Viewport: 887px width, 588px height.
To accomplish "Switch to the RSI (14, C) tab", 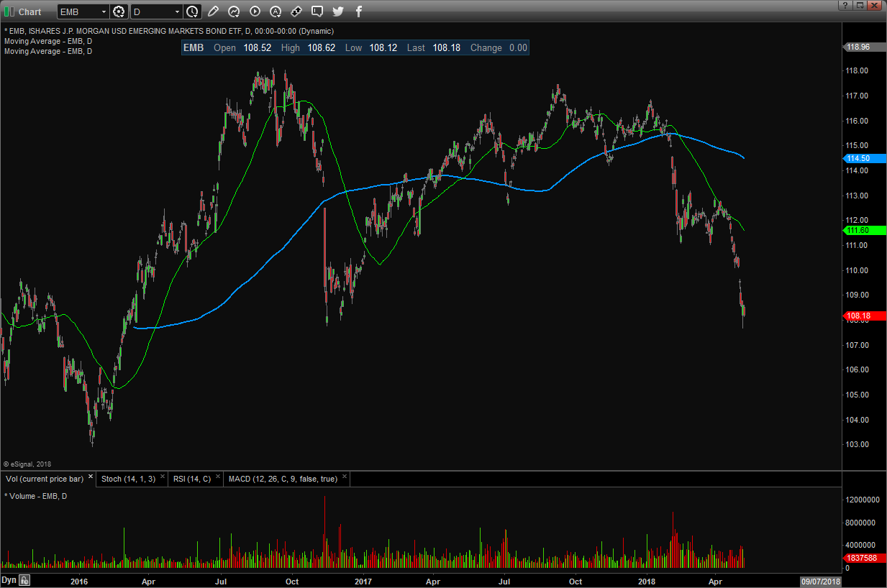I will [192, 478].
